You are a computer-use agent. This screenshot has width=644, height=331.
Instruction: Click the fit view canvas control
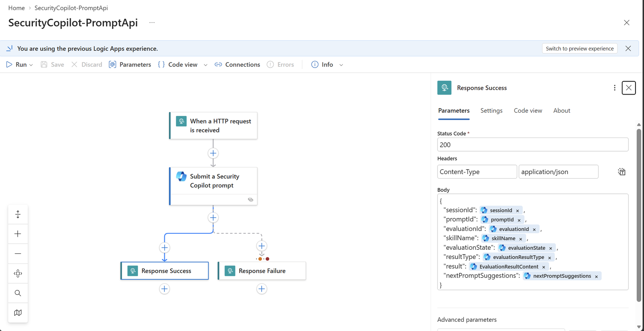pyautogui.click(x=18, y=273)
